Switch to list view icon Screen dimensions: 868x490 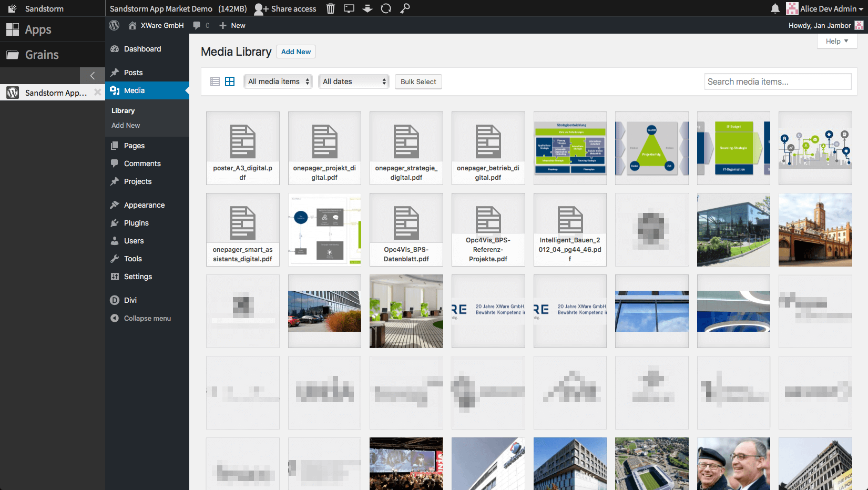click(215, 81)
